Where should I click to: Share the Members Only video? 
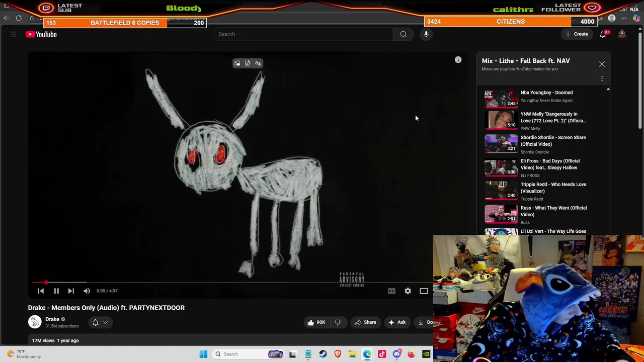[365, 322]
